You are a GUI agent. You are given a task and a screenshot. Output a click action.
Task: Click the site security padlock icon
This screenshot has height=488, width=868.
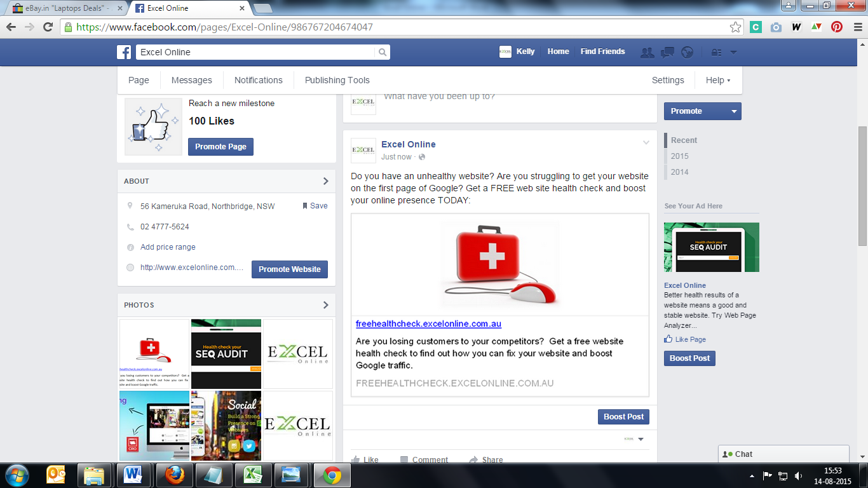[x=69, y=27]
